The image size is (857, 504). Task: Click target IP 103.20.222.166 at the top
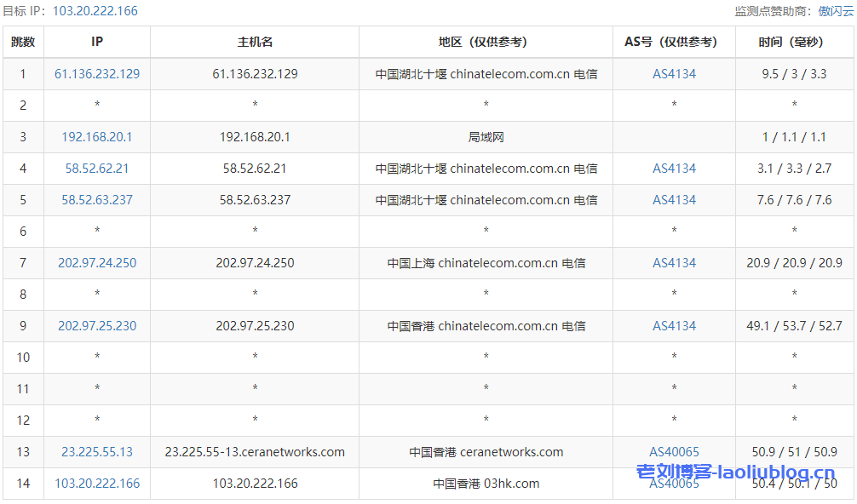coord(95,11)
